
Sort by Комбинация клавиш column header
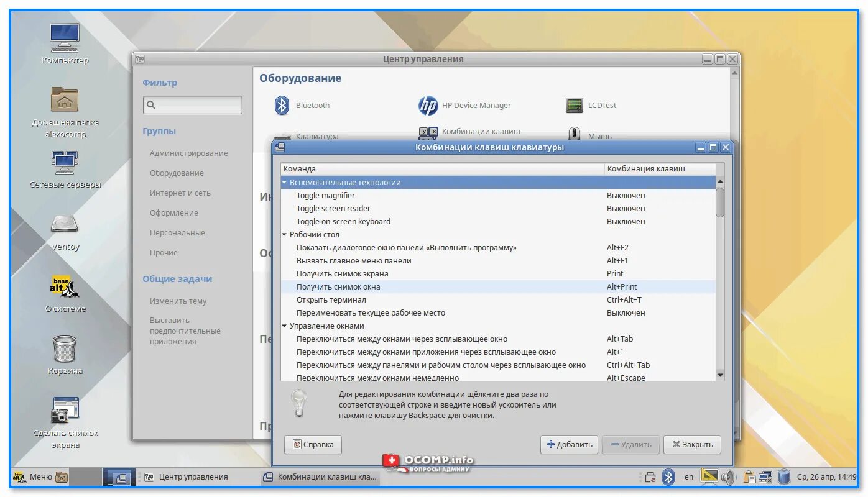click(x=659, y=169)
